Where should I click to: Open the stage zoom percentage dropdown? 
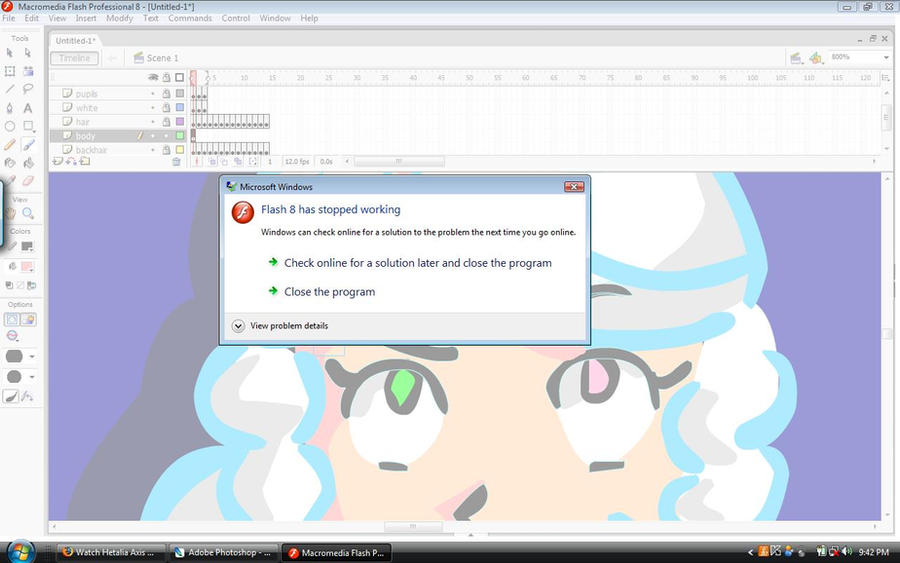click(x=886, y=57)
